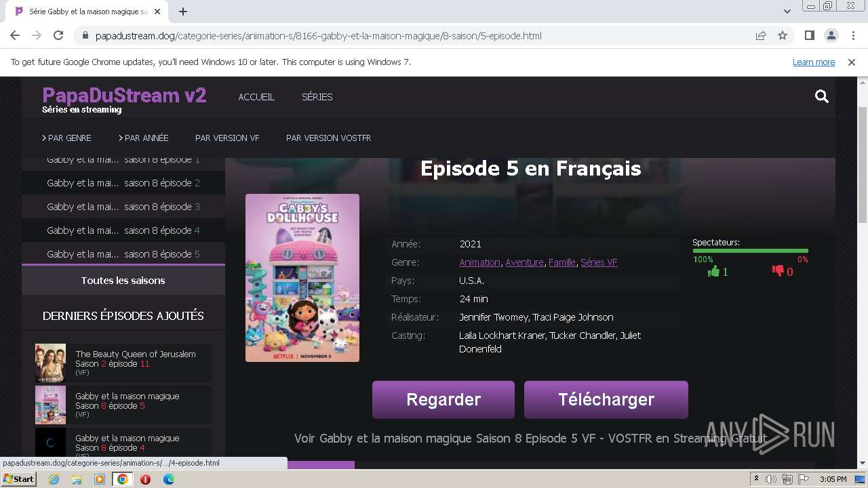Open the Aventure genre link
868x488 pixels.
click(524, 262)
